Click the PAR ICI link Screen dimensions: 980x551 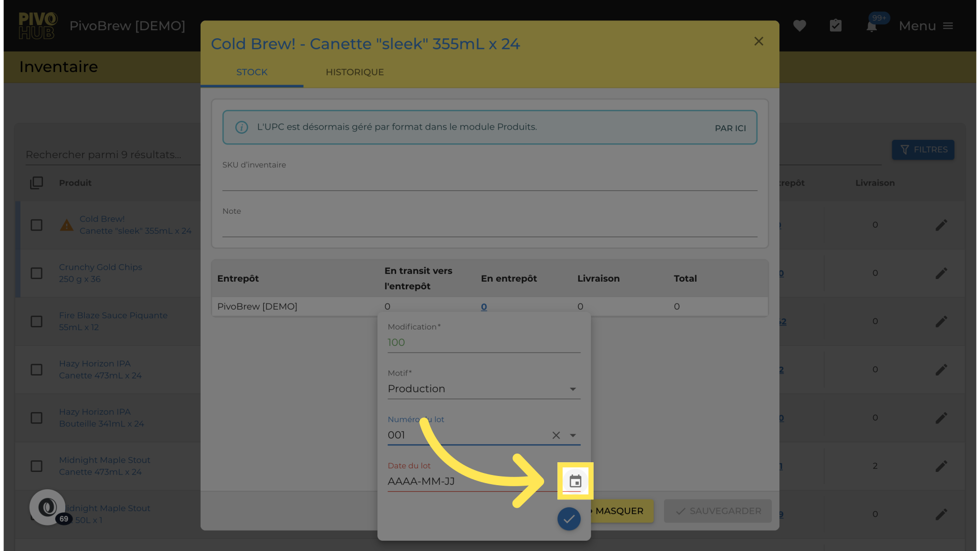[x=730, y=128]
